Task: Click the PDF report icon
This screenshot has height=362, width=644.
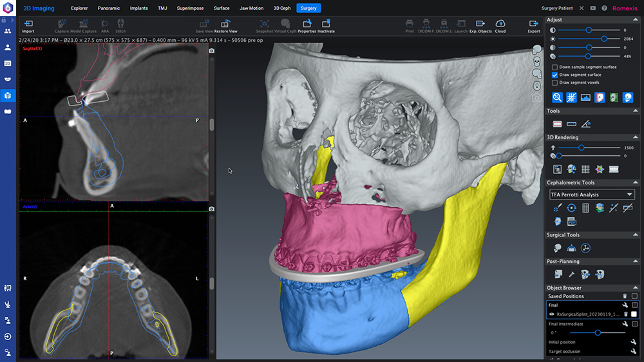Action: tap(571, 222)
